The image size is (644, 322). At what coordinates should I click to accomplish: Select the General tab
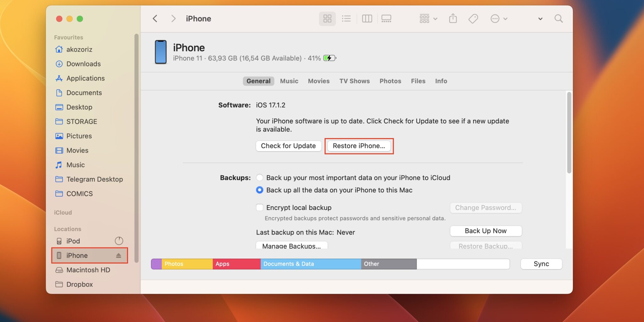[x=258, y=81]
